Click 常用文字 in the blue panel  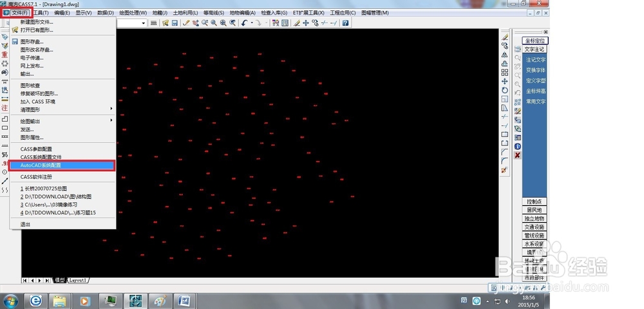[536, 101]
